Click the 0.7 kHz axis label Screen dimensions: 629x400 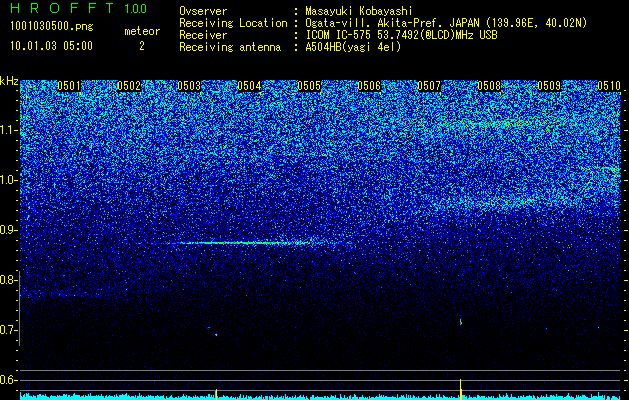7,330
